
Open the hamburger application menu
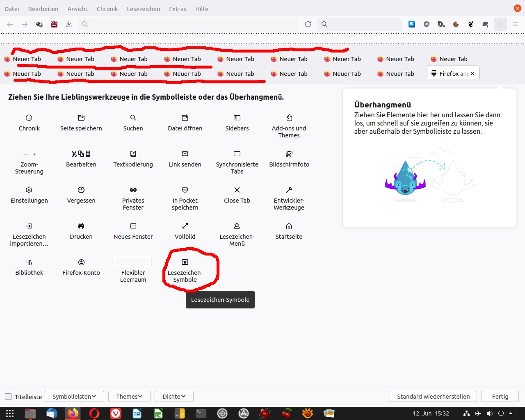click(x=515, y=24)
